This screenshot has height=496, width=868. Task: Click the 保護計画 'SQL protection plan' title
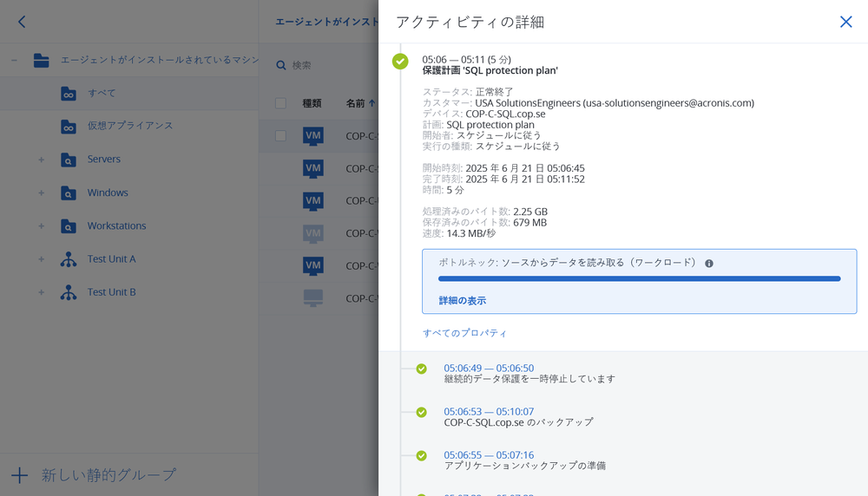pos(490,70)
